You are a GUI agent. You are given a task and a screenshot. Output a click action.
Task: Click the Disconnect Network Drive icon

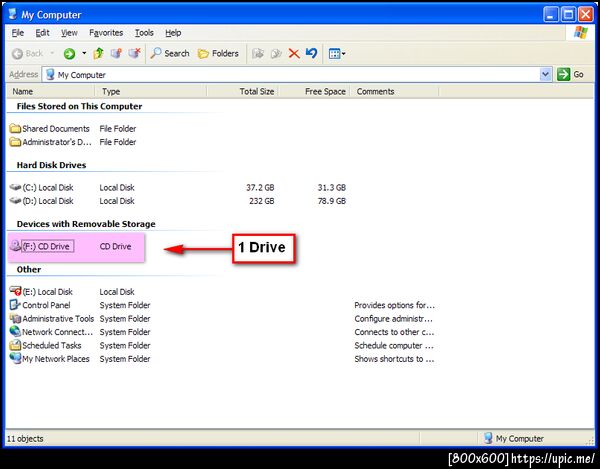(134, 53)
